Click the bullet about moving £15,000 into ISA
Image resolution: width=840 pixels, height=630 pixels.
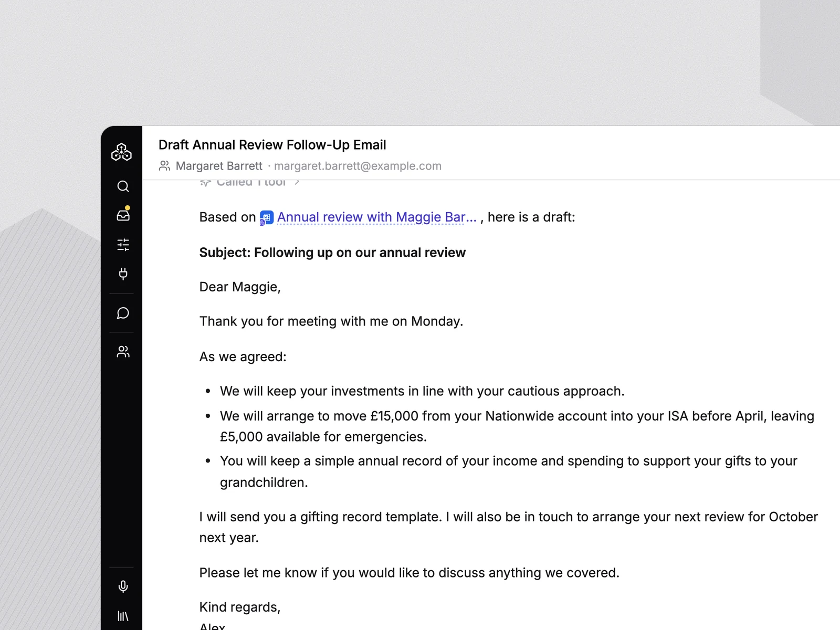coord(517,426)
